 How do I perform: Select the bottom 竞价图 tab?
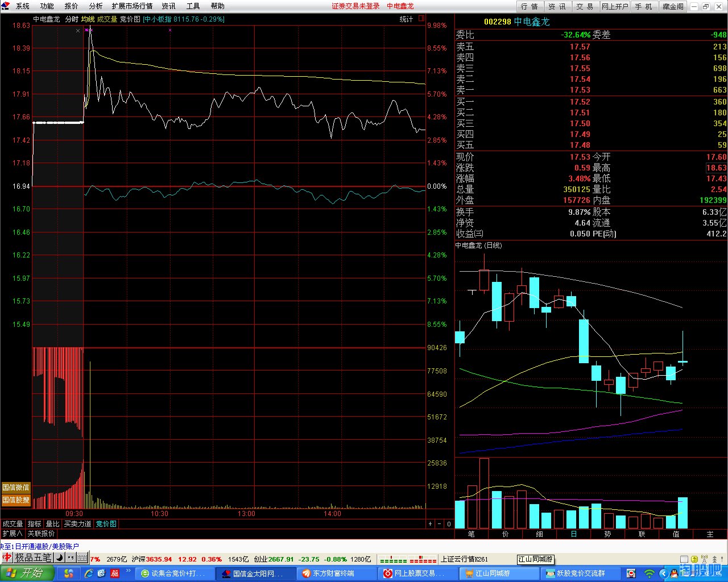point(106,524)
